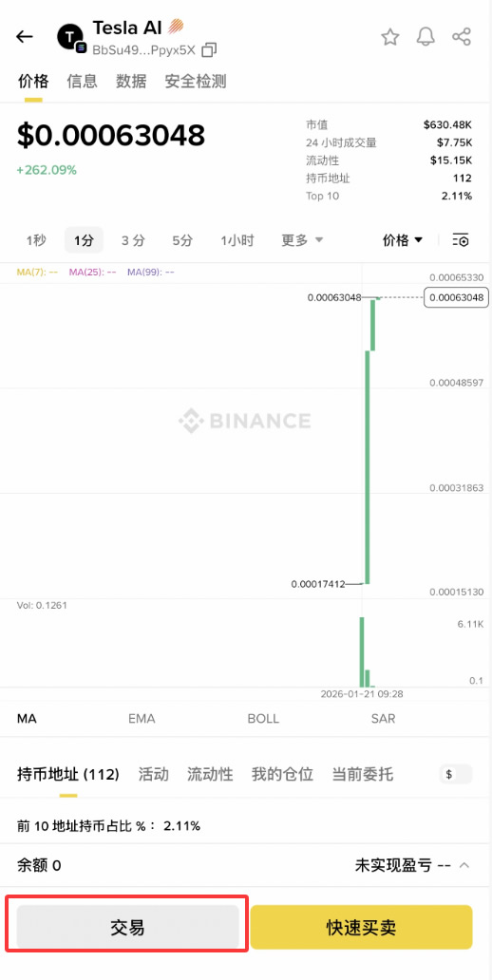Tap the share icon
492x980 pixels.
pos(462,37)
